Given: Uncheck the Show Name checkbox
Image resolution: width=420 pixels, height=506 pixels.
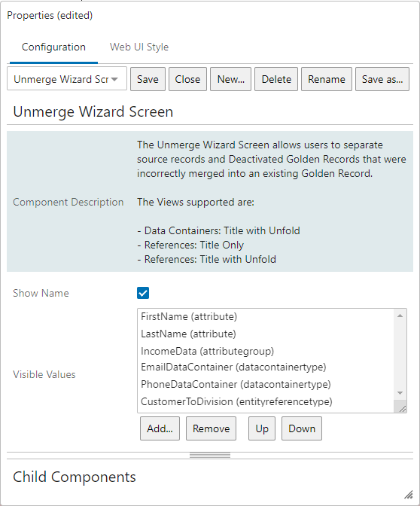Looking at the screenshot, I should [x=143, y=293].
